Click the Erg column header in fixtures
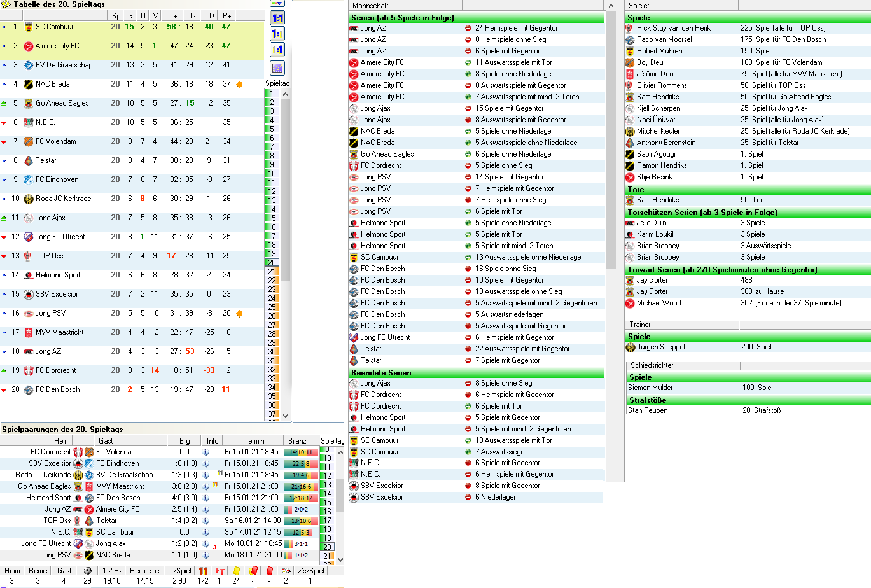The height and width of the screenshot is (588, 871). tap(185, 440)
